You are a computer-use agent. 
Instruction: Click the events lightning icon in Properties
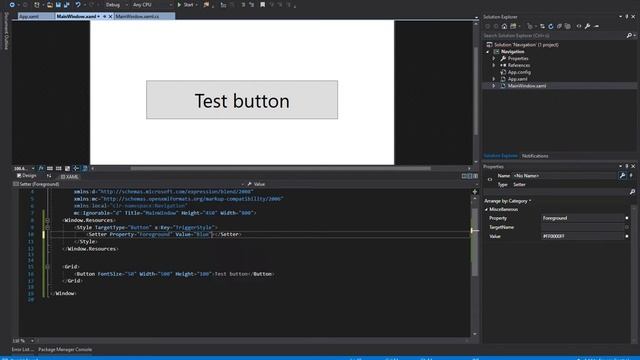click(x=631, y=176)
